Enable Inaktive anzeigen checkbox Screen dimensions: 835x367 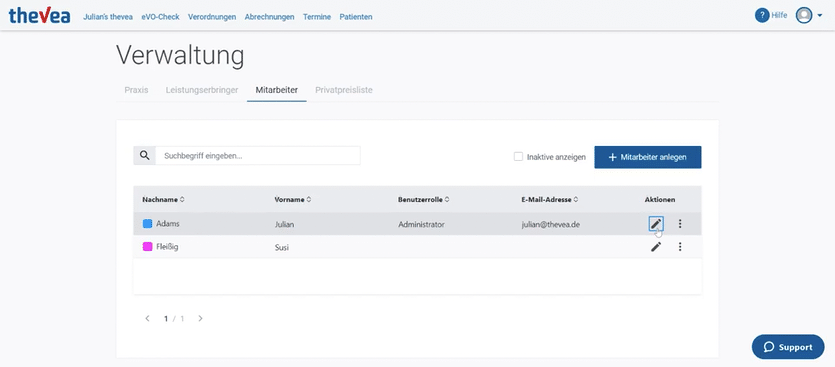(x=518, y=157)
